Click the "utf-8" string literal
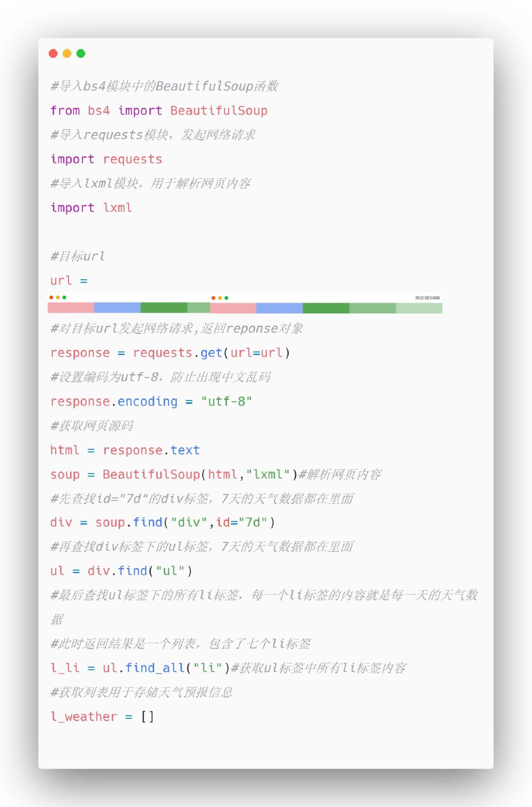The height and width of the screenshot is (807, 532). (226, 402)
